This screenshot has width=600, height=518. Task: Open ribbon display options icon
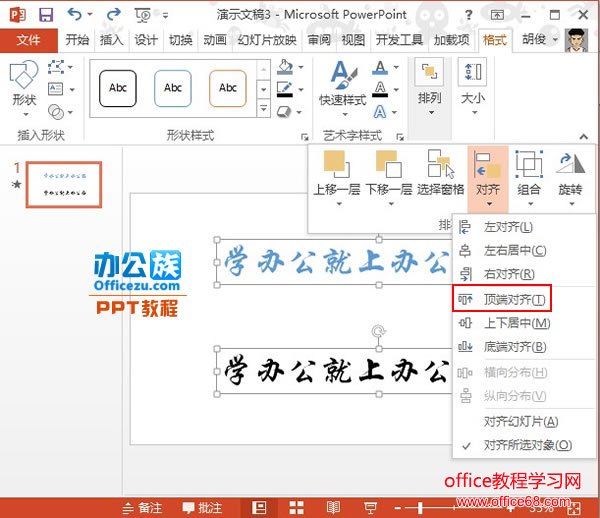pos(497,15)
